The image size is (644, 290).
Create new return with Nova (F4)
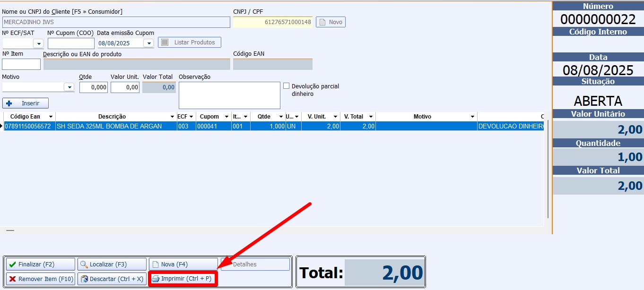click(183, 264)
